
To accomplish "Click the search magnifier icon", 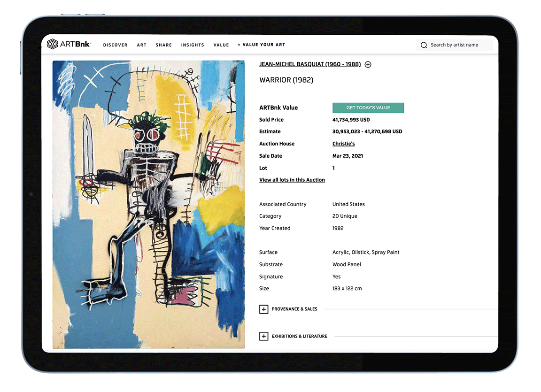I will (424, 45).
